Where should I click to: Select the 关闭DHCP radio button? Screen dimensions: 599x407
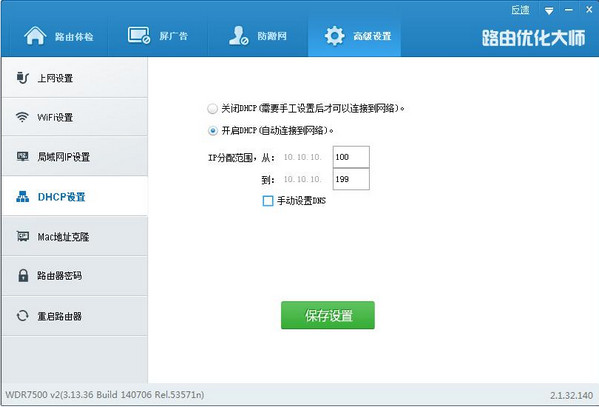[x=212, y=109]
